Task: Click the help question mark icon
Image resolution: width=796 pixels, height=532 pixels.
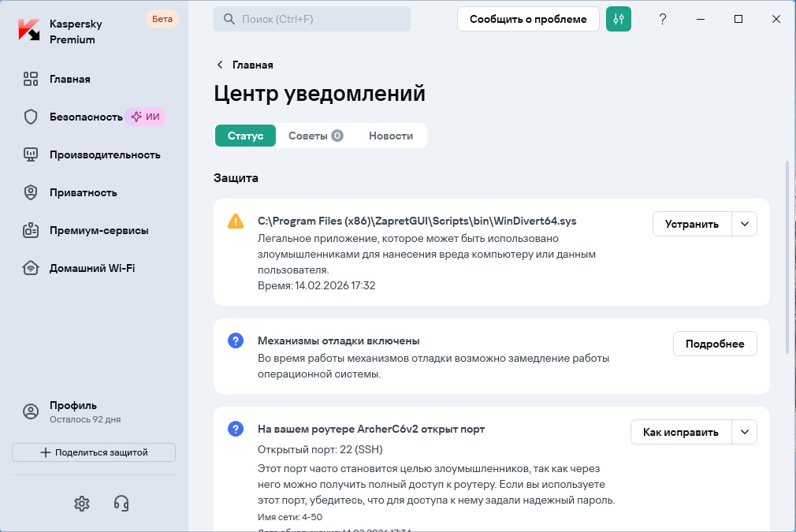Action: coord(663,19)
